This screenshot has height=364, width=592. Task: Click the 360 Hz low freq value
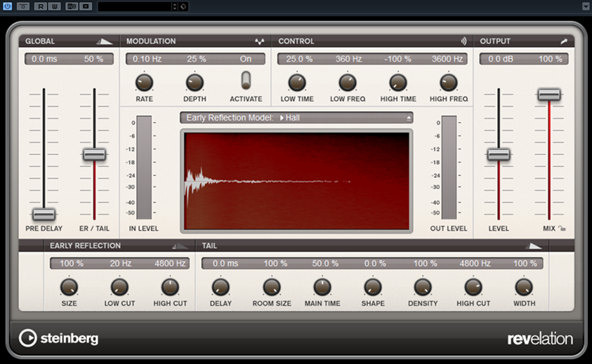click(349, 59)
